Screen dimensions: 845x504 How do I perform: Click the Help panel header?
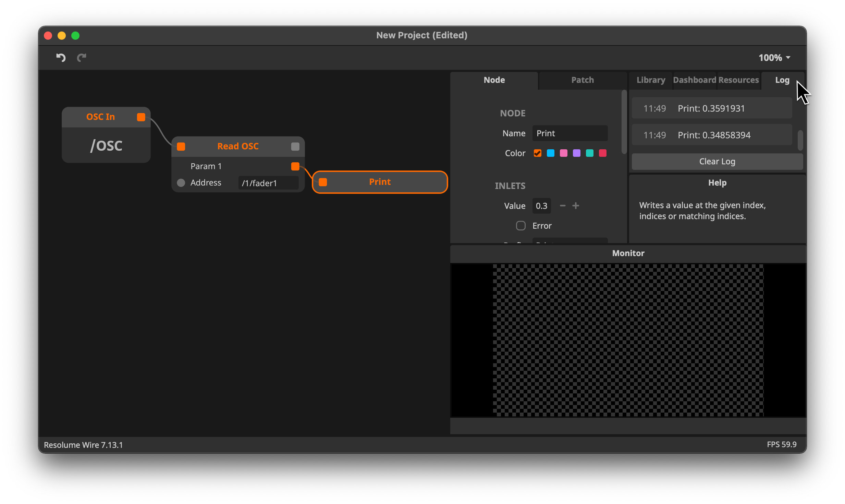pos(717,183)
